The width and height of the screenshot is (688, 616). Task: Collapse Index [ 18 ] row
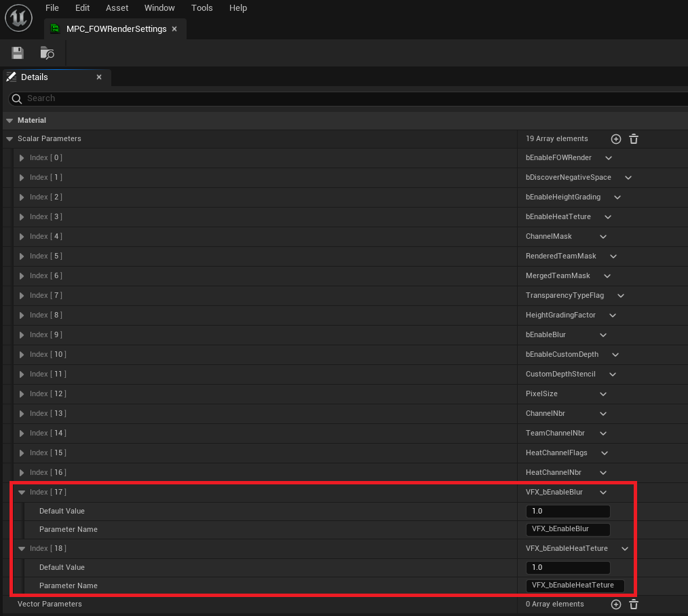coord(22,548)
